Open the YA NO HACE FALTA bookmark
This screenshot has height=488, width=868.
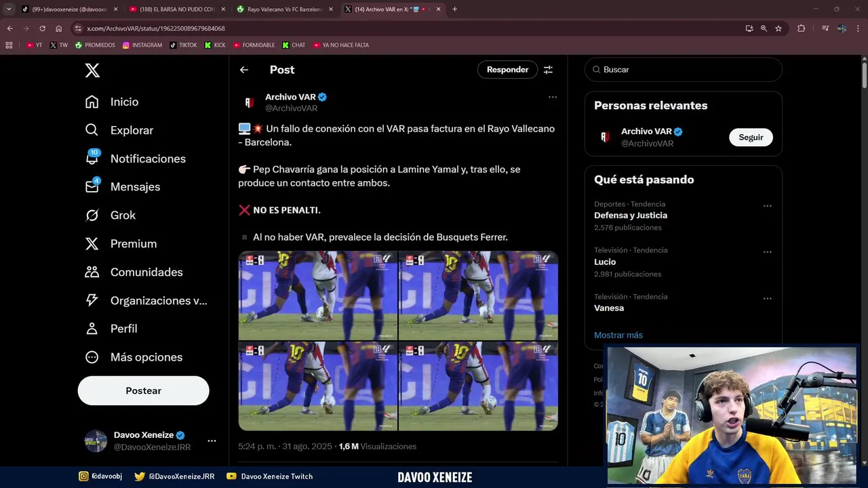[x=340, y=45]
